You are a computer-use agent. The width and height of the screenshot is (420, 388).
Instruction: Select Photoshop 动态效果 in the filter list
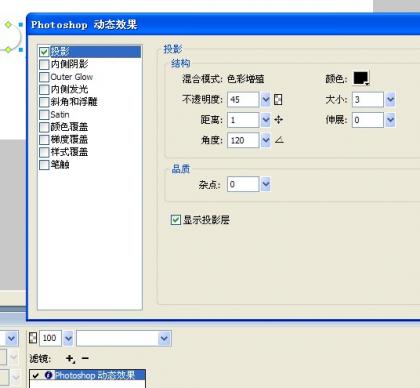click(95, 375)
